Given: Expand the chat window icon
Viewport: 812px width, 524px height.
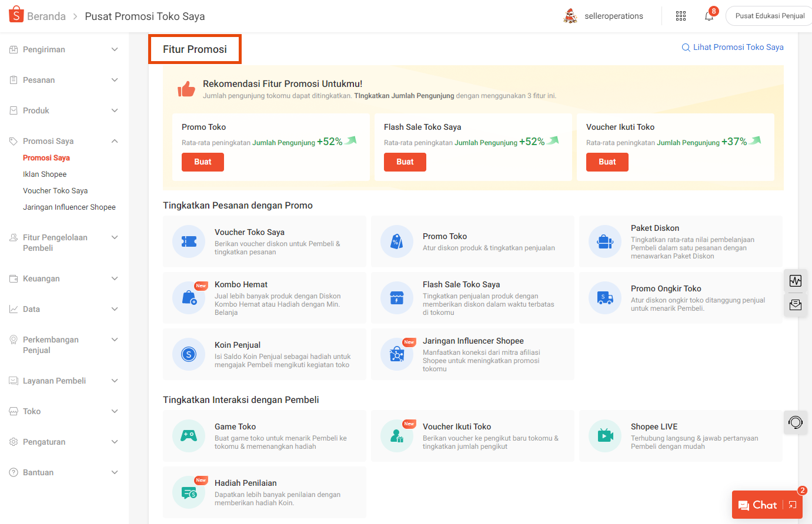Looking at the screenshot, I should click(793, 505).
